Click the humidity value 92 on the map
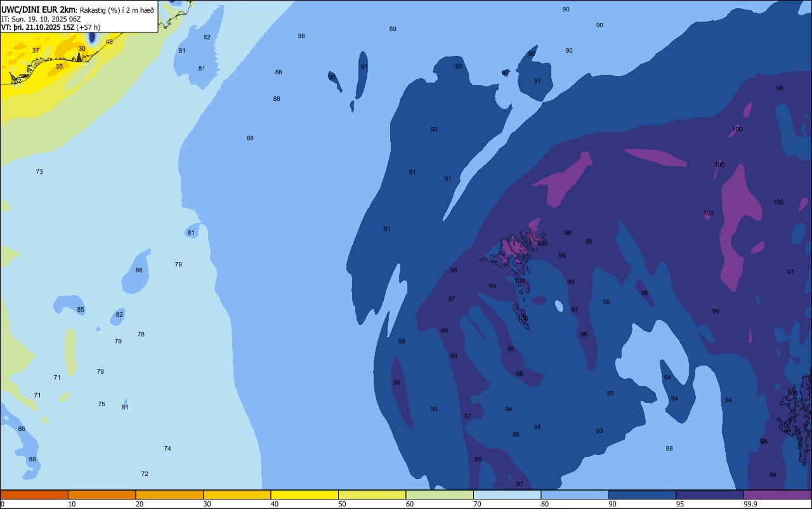 (434, 129)
